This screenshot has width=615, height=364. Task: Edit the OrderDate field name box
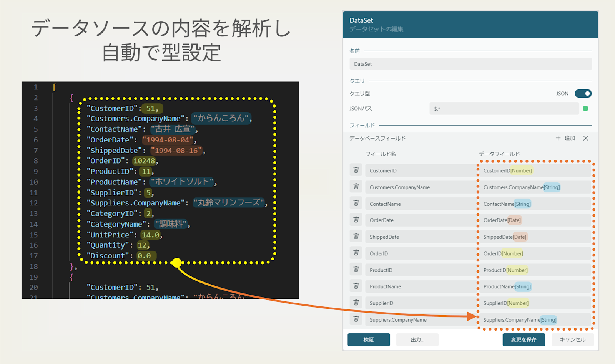tap(421, 220)
